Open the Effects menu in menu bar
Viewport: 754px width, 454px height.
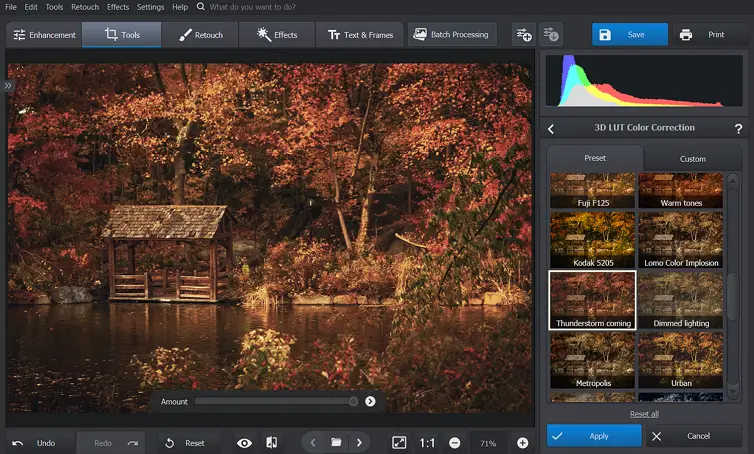click(x=118, y=7)
